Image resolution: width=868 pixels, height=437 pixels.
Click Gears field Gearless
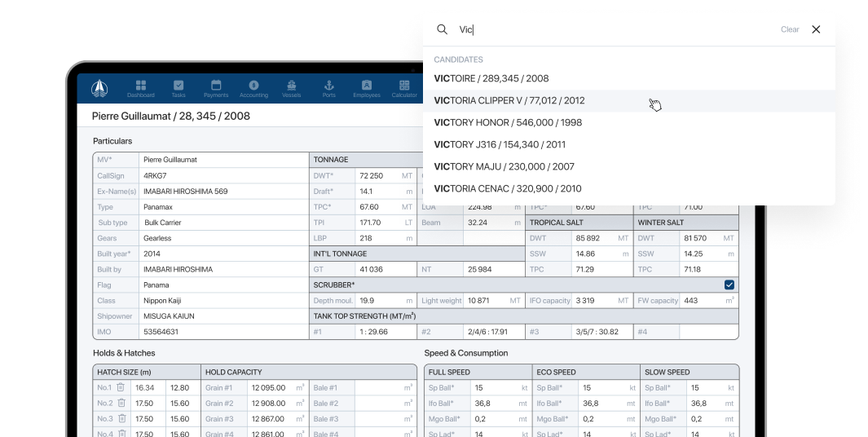tap(223, 238)
